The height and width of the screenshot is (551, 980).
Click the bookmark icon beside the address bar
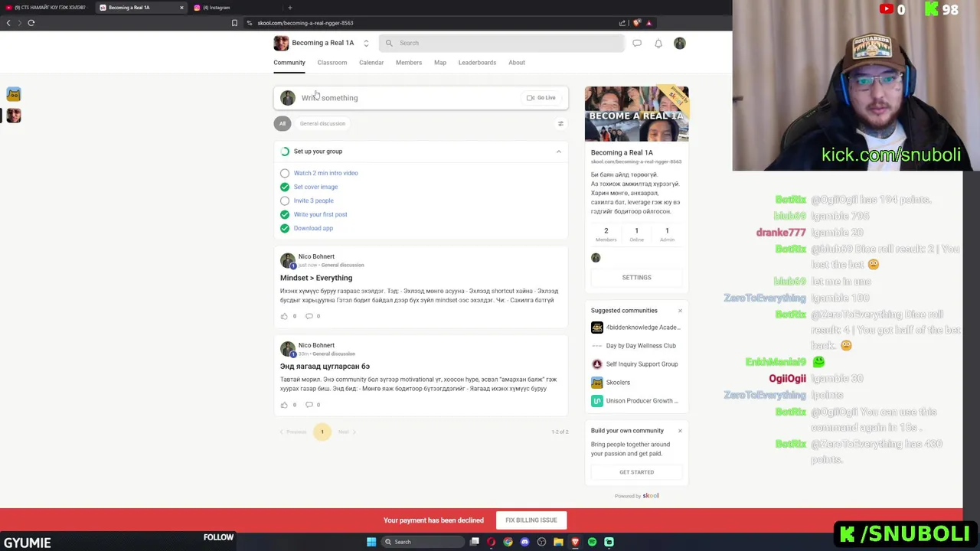[234, 23]
